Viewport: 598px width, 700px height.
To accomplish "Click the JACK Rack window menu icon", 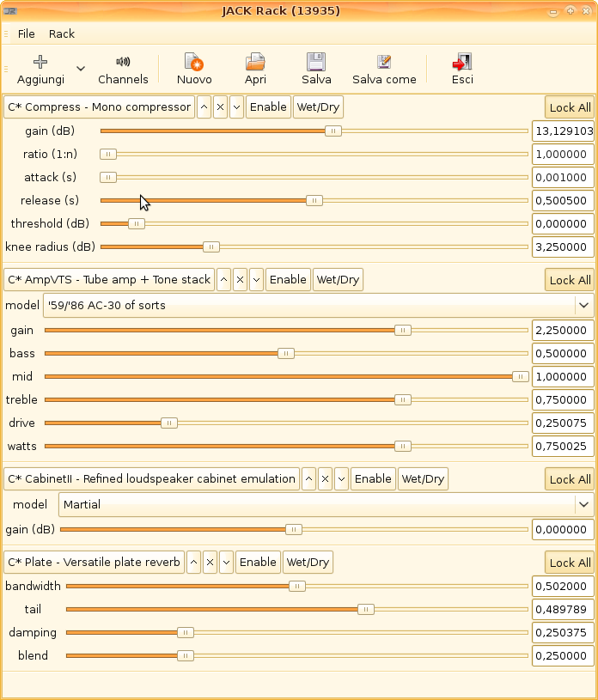I will pos(9,10).
